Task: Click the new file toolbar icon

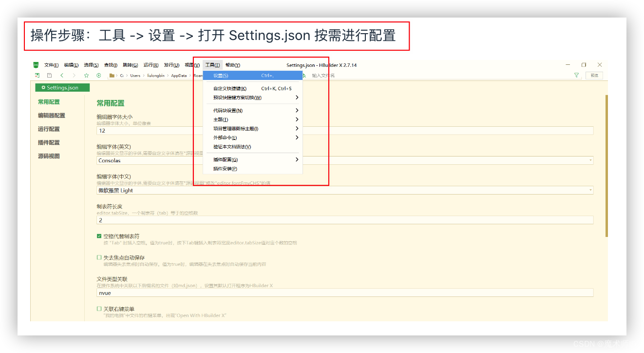Action: [x=37, y=76]
